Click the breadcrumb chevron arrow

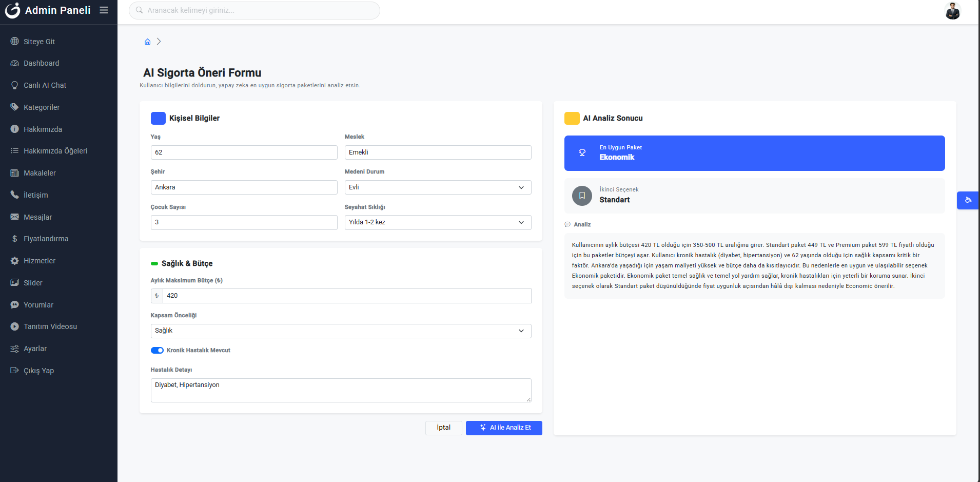click(x=159, y=42)
